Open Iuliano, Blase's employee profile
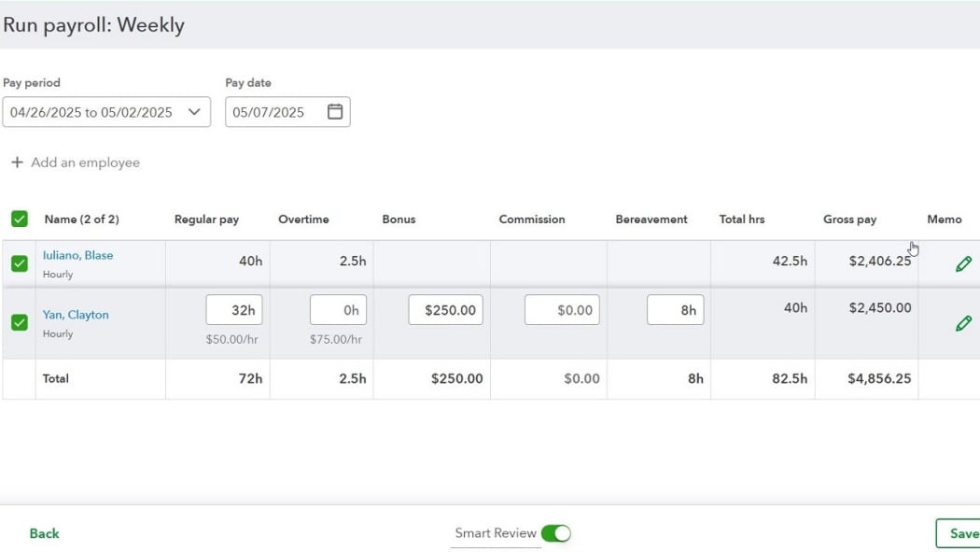This screenshot has height=552, width=980. pos(78,254)
